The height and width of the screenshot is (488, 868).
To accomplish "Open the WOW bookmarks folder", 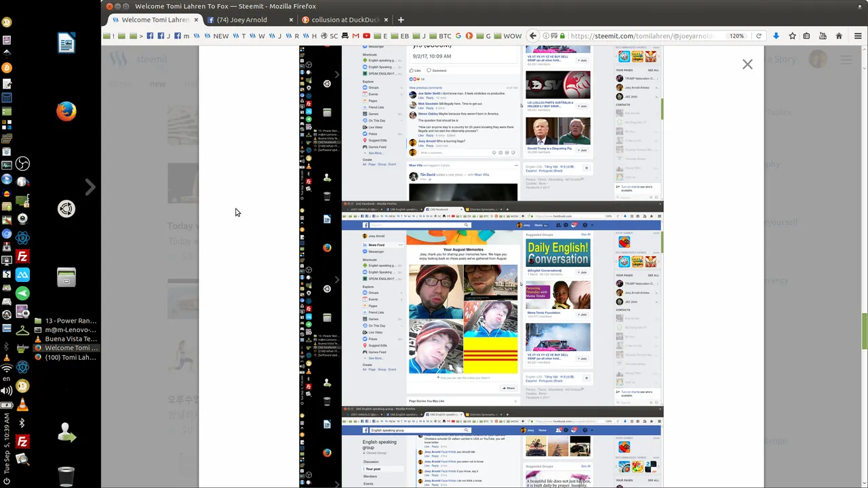I will (507, 36).
